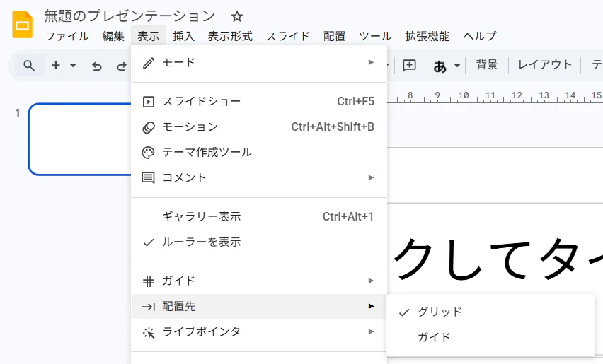
Task: Open the 編集 menu
Action: pyautogui.click(x=113, y=36)
